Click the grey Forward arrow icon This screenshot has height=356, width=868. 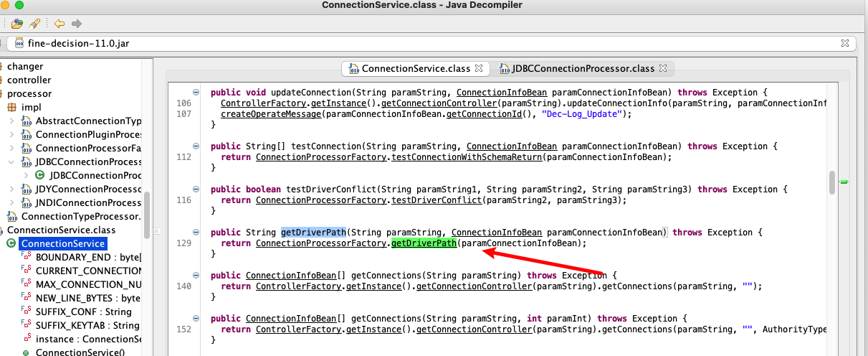click(x=76, y=24)
